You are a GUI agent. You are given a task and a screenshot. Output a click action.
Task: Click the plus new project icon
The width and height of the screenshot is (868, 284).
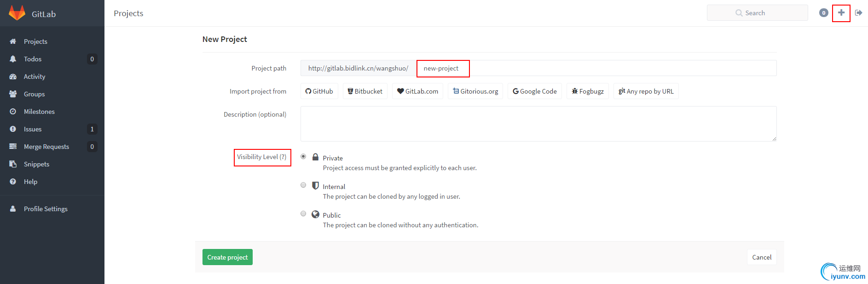[x=841, y=13]
